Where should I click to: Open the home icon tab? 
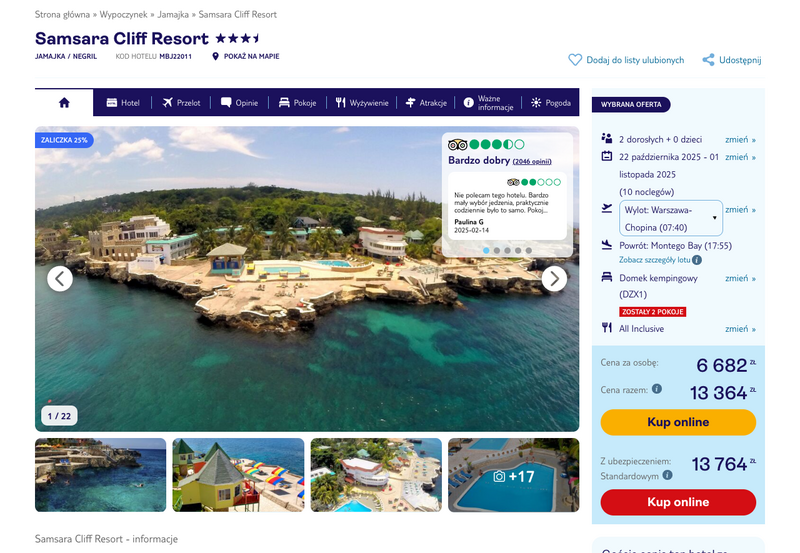click(64, 103)
